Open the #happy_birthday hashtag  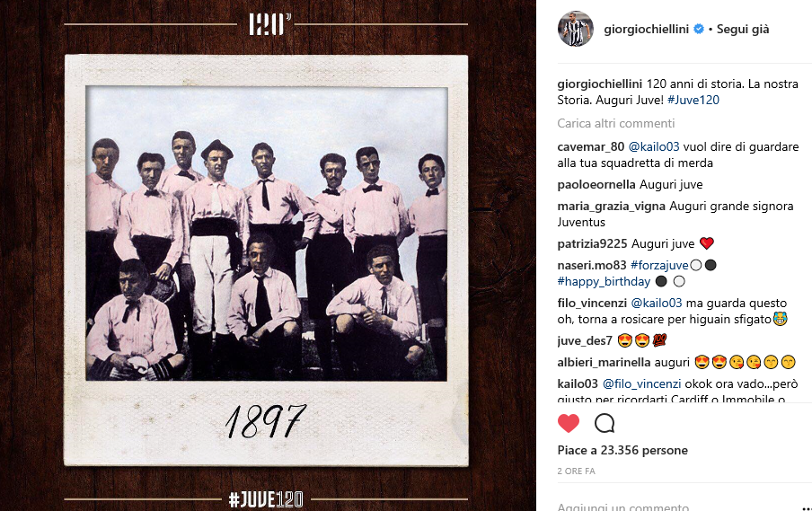(x=604, y=281)
